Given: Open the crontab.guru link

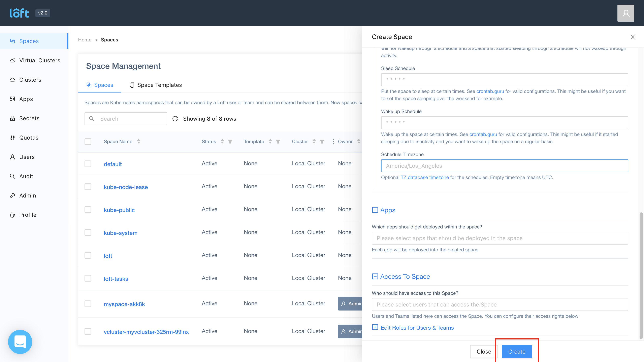Looking at the screenshot, I should point(490,91).
